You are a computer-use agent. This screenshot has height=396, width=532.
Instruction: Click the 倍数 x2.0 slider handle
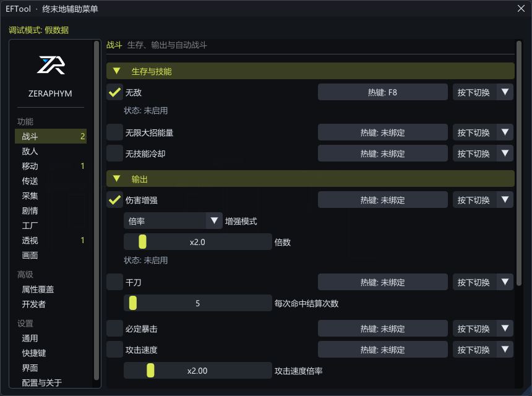pos(142,242)
